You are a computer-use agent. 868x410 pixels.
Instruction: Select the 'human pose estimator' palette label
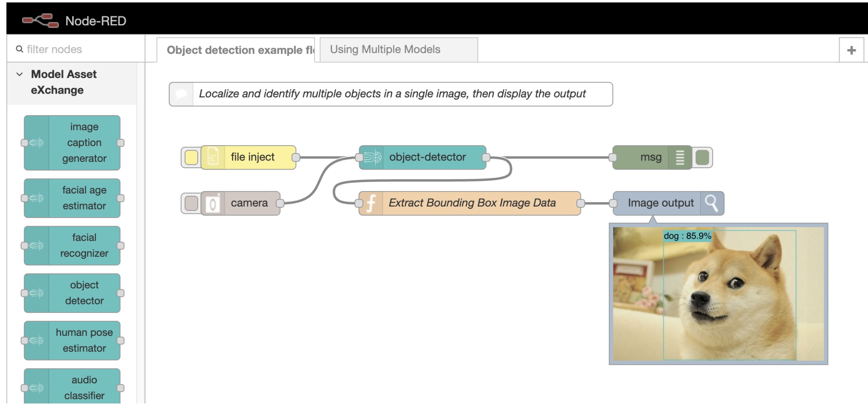tap(84, 340)
